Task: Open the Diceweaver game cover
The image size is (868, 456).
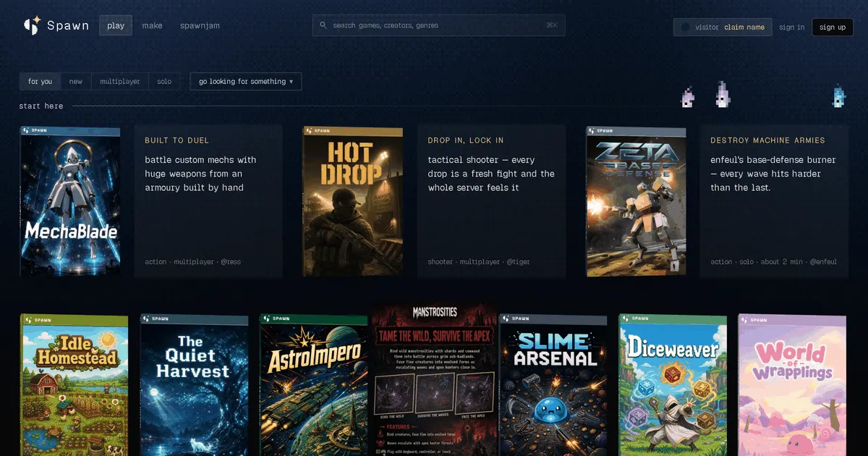Action: (673, 385)
